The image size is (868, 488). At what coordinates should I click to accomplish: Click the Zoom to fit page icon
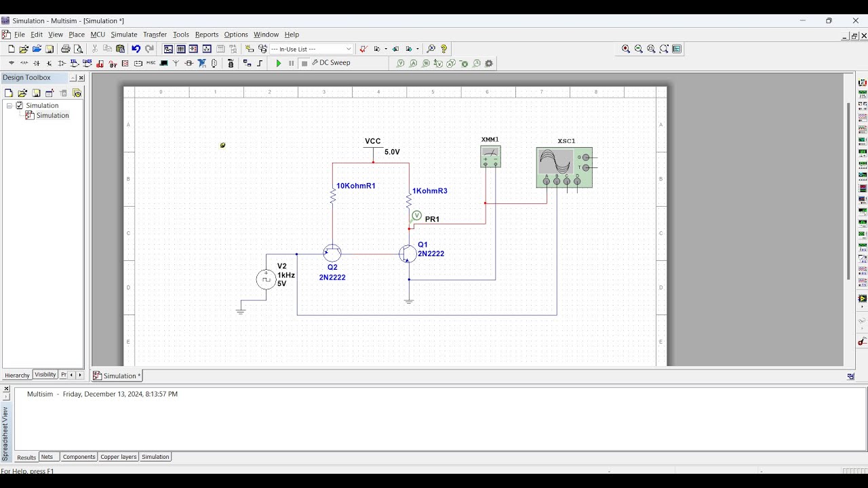click(x=665, y=49)
